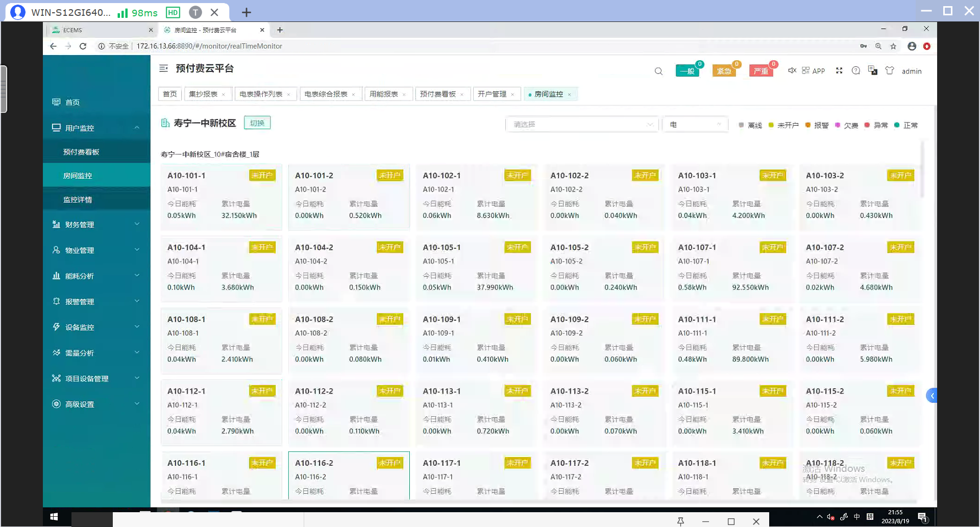Click the 切换 switch campus button

pyautogui.click(x=257, y=123)
